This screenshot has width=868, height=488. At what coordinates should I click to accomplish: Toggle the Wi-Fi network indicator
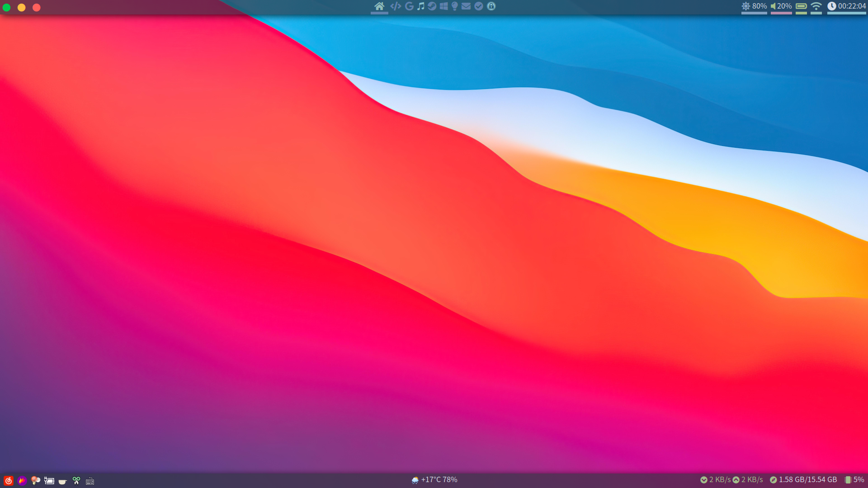pyautogui.click(x=816, y=6)
